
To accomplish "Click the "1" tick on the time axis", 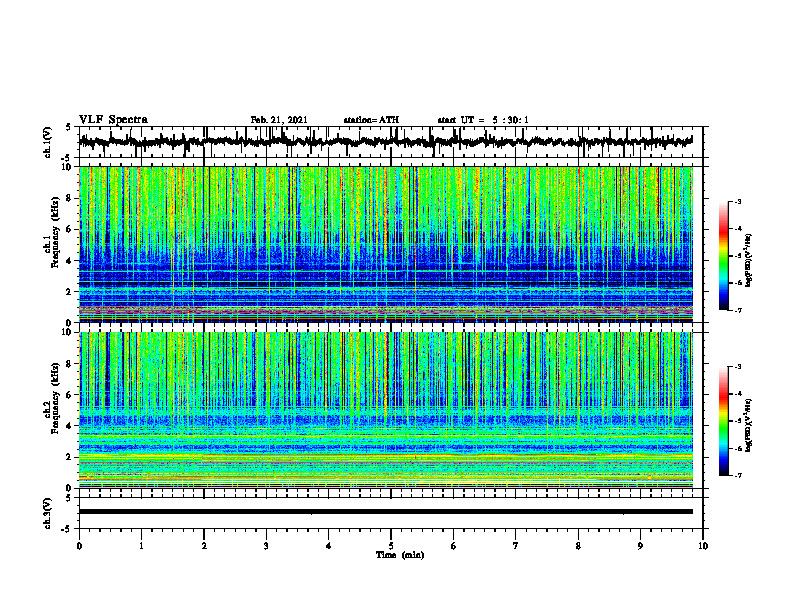I will (x=141, y=546).
